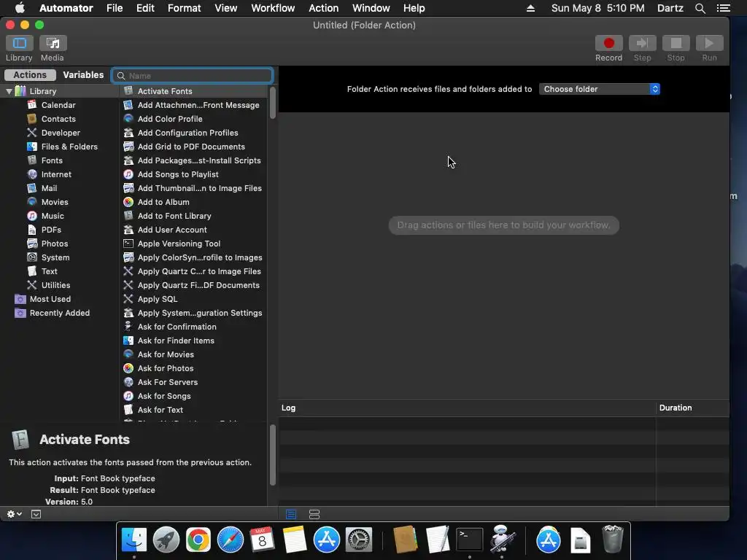Select the Ask for Photos action
This screenshot has height=560, width=747.
coord(193,368)
